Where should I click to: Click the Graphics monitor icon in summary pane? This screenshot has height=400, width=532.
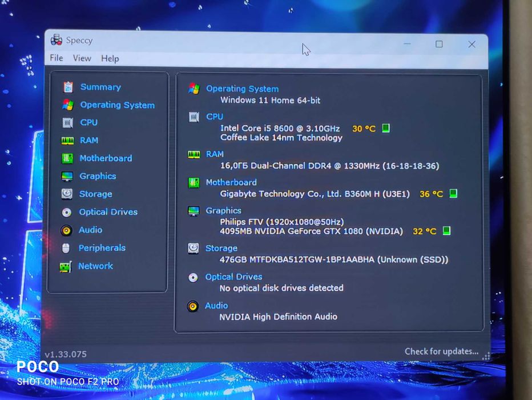pyautogui.click(x=194, y=211)
